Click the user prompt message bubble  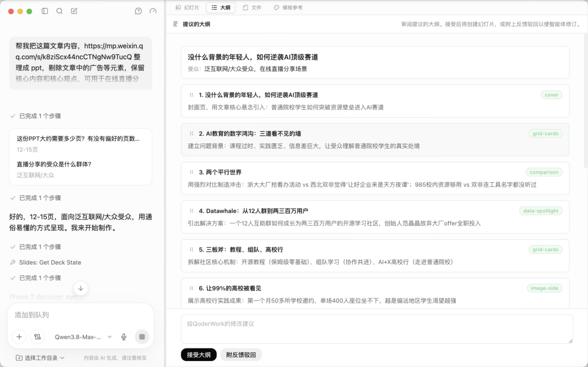81,63
